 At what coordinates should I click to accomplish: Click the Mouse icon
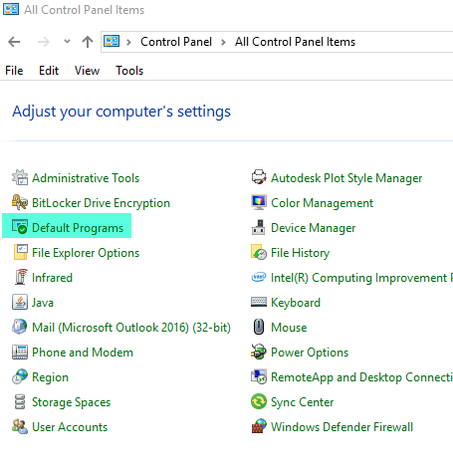tap(259, 327)
